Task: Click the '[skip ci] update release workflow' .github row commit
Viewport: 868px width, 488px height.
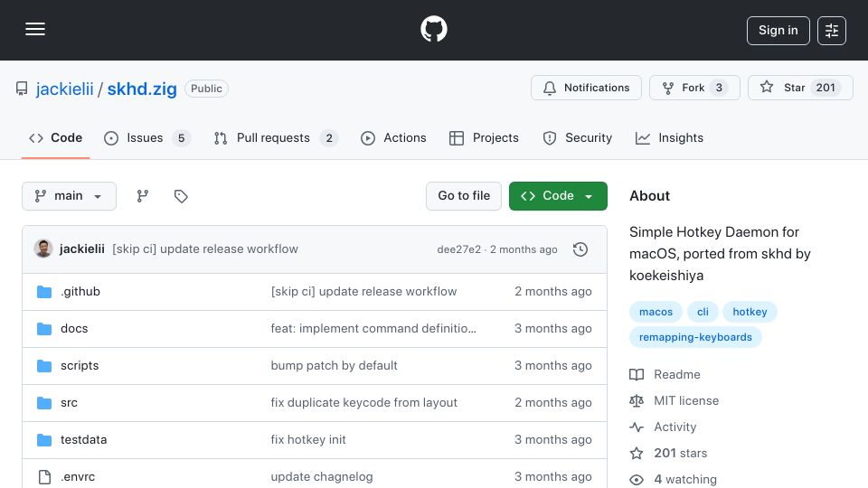Action: click(x=363, y=292)
